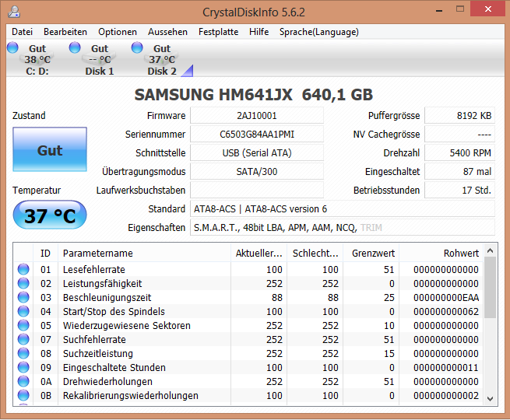510x420 pixels.
Task: Click the ID column header
Action: pyautogui.click(x=45, y=253)
